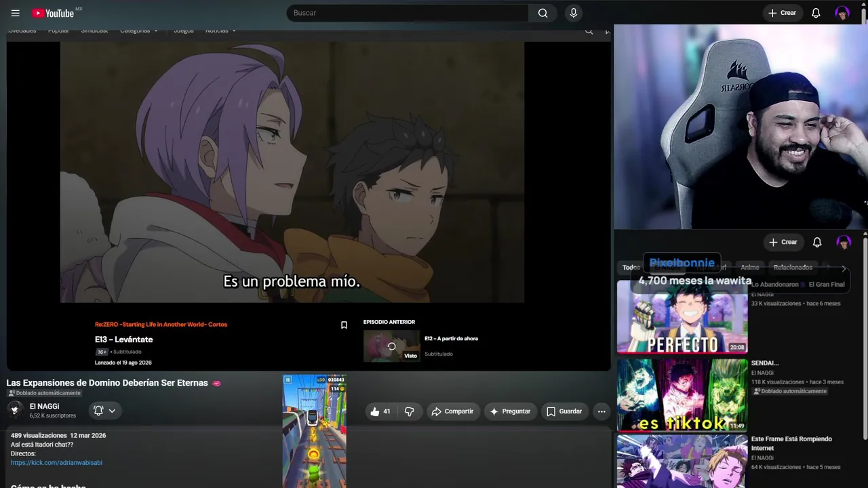Open Re:ZERO series title link
The image size is (868, 488).
[161, 325]
